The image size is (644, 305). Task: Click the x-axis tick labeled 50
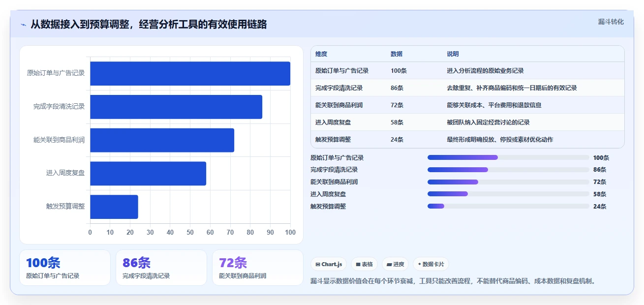[x=190, y=232]
